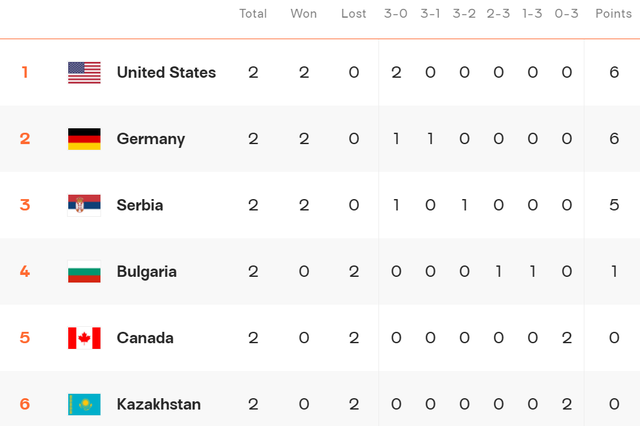
Task: Sort by the Won column header
Action: 304,14
